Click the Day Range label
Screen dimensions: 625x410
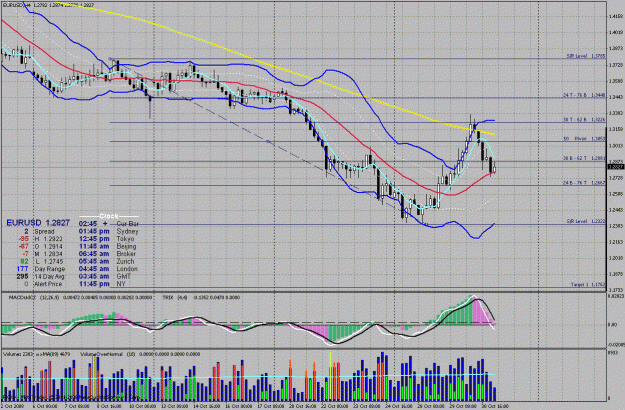pos(49,269)
